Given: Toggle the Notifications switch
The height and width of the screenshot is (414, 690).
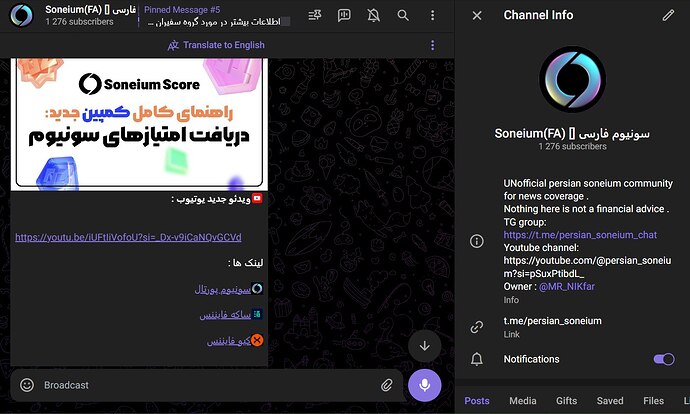Looking at the screenshot, I should [x=664, y=359].
